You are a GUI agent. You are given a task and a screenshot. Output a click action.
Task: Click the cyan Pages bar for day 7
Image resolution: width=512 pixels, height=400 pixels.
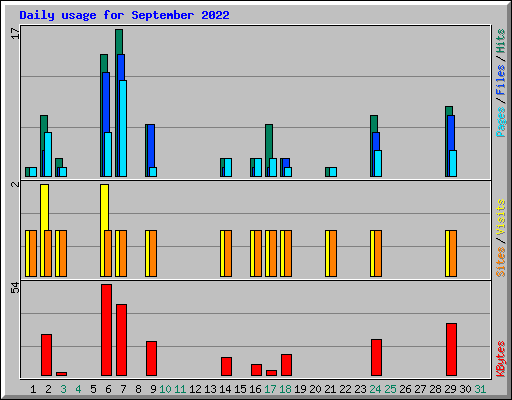[123, 128]
